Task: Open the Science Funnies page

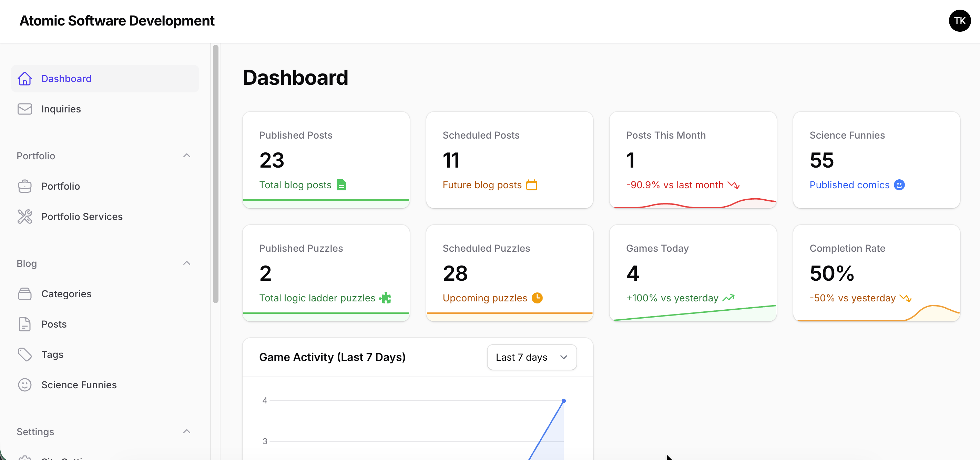Action: tap(79, 384)
